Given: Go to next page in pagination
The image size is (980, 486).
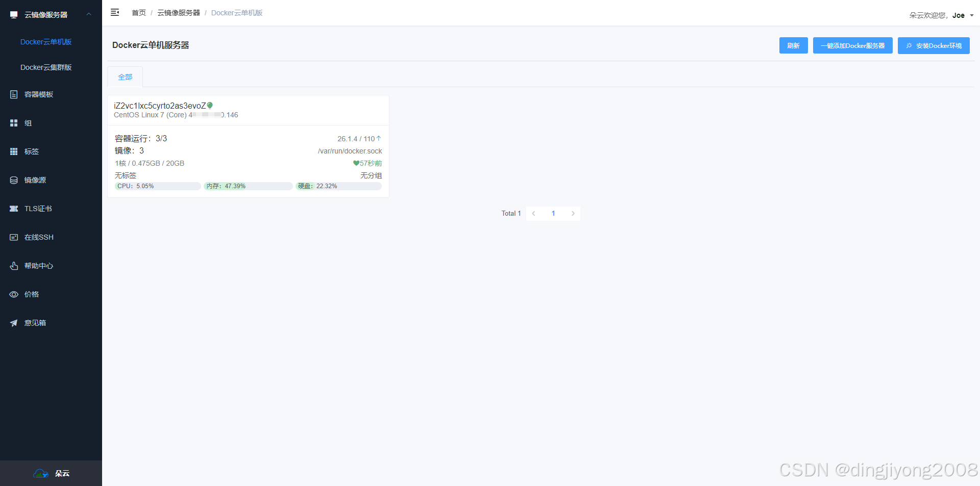Looking at the screenshot, I should click(x=573, y=213).
